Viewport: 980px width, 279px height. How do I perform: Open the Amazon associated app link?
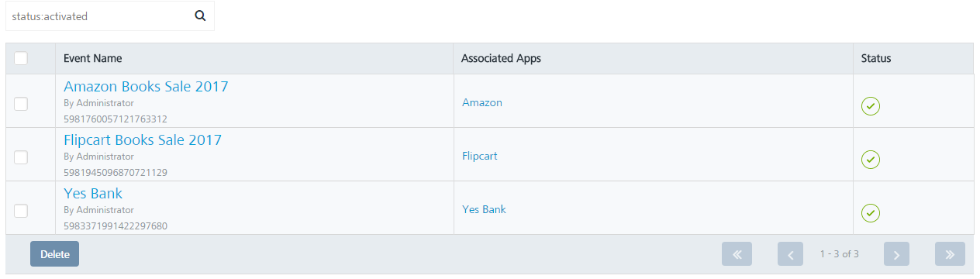482,102
